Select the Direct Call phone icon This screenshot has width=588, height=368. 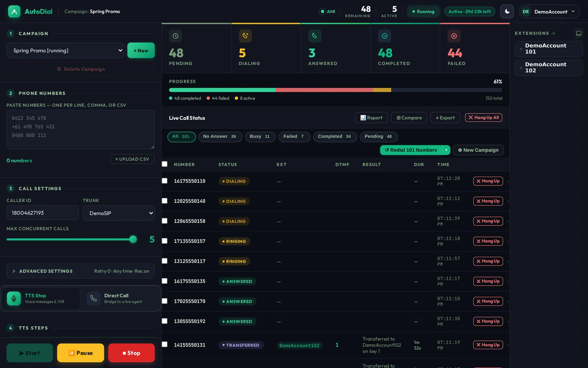point(93,298)
